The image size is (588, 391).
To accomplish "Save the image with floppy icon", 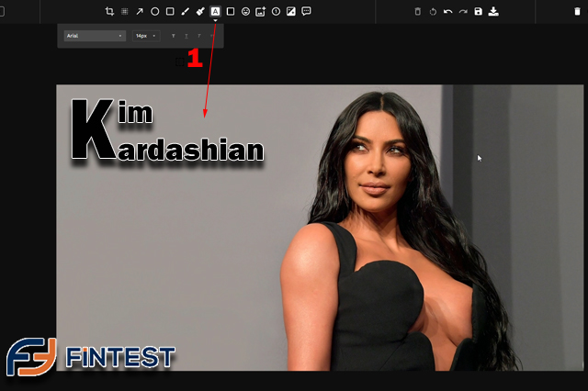I will (478, 12).
